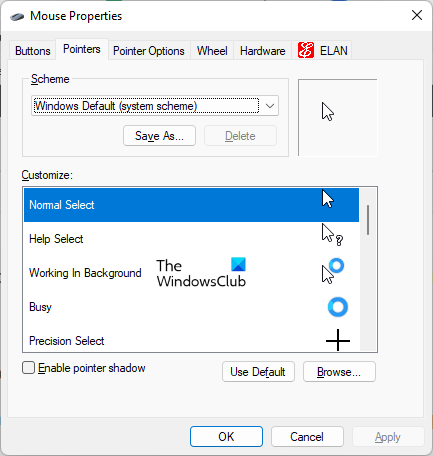Click the Working In Background cursor icon
The width and height of the screenshot is (433, 456).
pyautogui.click(x=333, y=271)
